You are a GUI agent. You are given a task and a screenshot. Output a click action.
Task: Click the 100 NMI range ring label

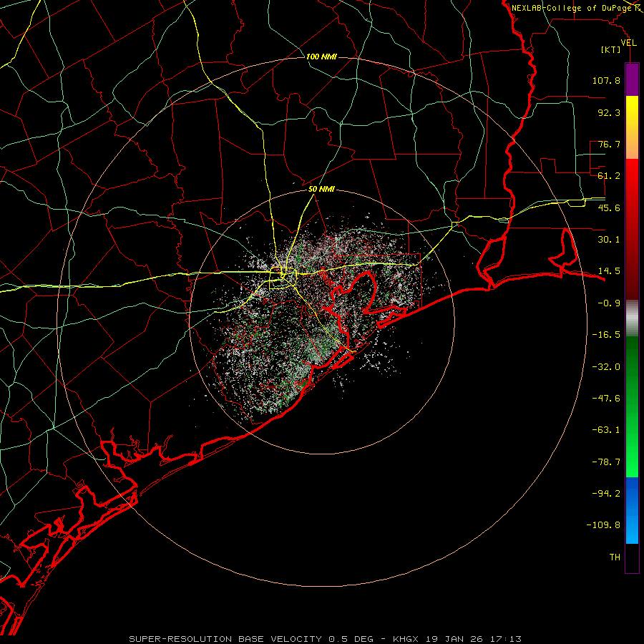pos(321,57)
